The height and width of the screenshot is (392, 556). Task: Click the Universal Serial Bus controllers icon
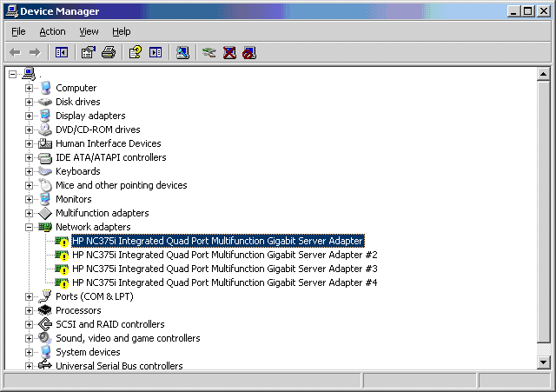pyautogui.click(x=45, y=365)
